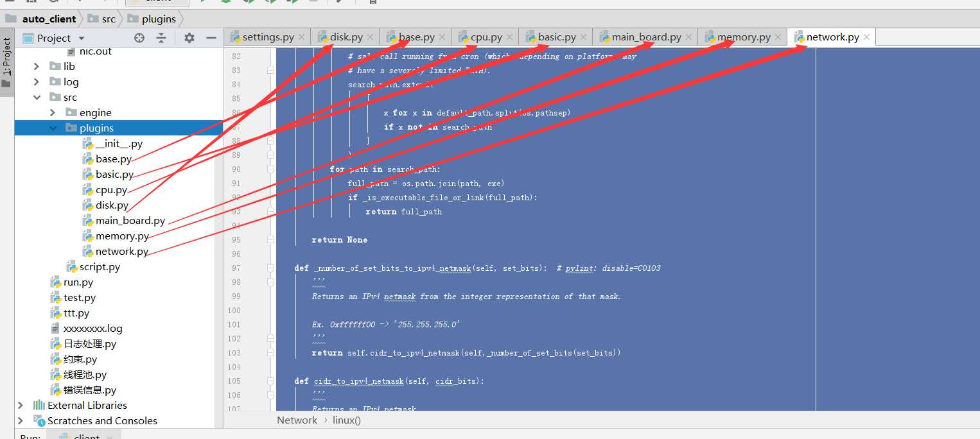Select disk.py file in project tree
This screenshot has width=980, height=439.
112,205
